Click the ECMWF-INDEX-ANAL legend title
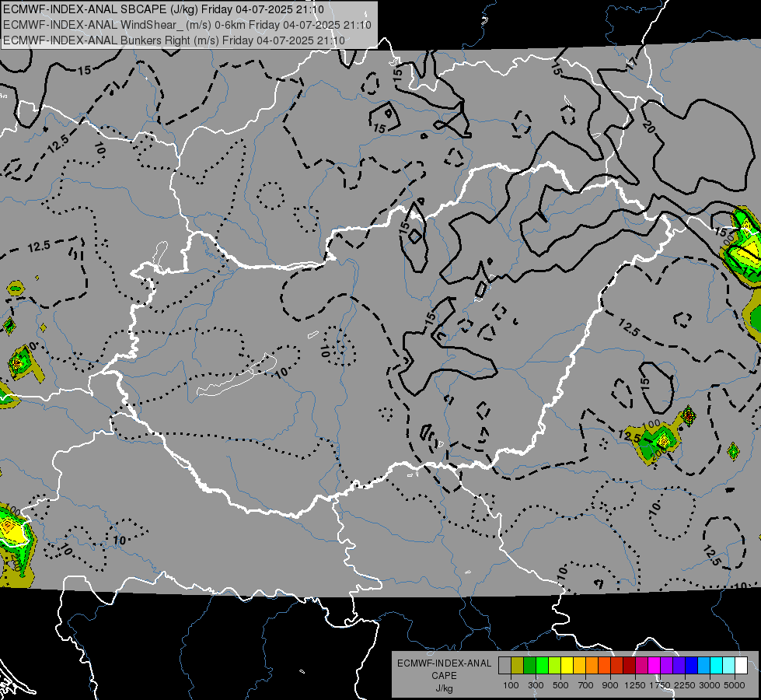 (x=444, y=663)
